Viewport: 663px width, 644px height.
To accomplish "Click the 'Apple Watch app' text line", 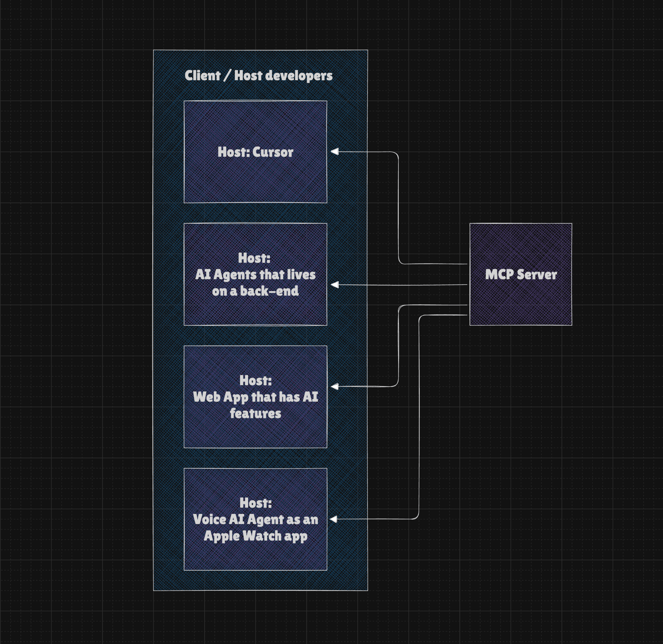I will pyautogui.click(x=255, y=536).
